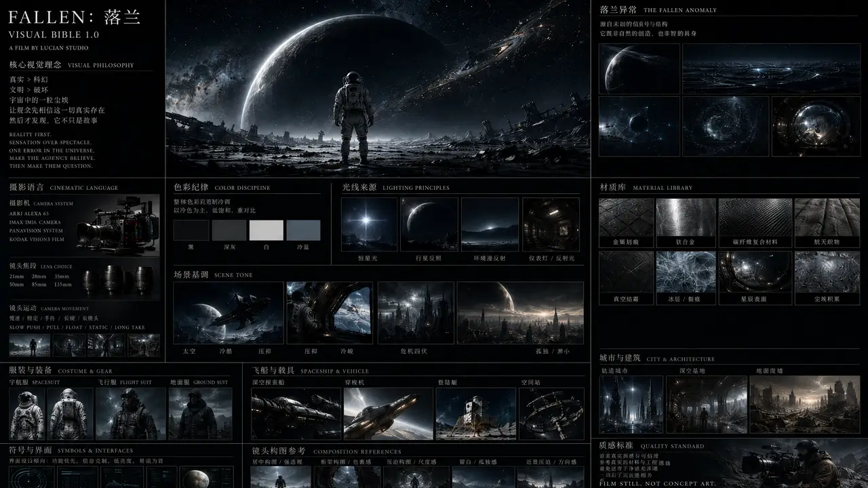The image size is (868, 488).
Task: Click the 色彩纪律 Color Discipline heading
Action: [222, 187]
